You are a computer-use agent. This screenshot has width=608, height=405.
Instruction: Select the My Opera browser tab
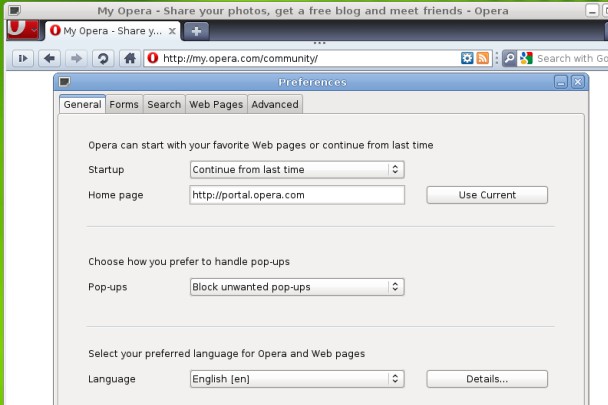tap(112, 31)
